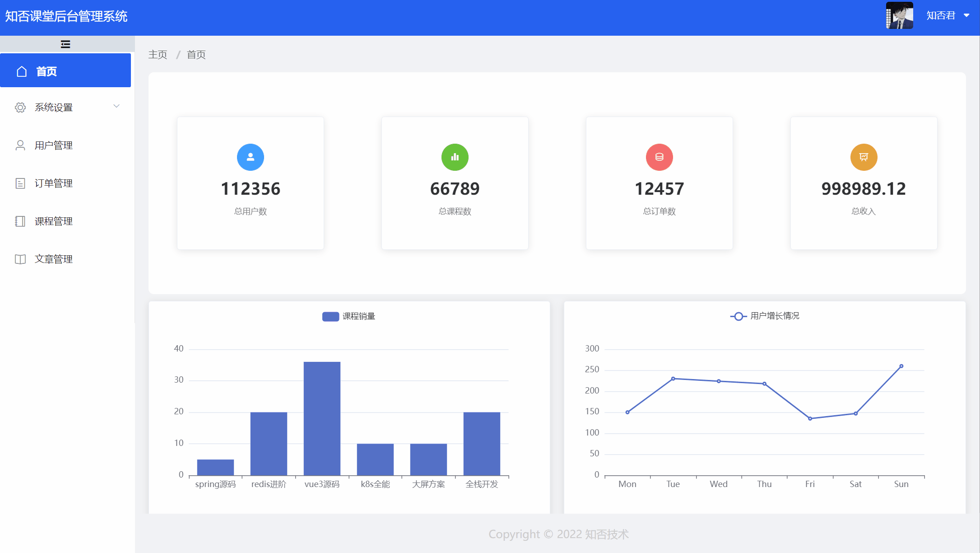Click the red coin icon above 12457
This screenshot has width=980, height=553.
tap(660, 157)
